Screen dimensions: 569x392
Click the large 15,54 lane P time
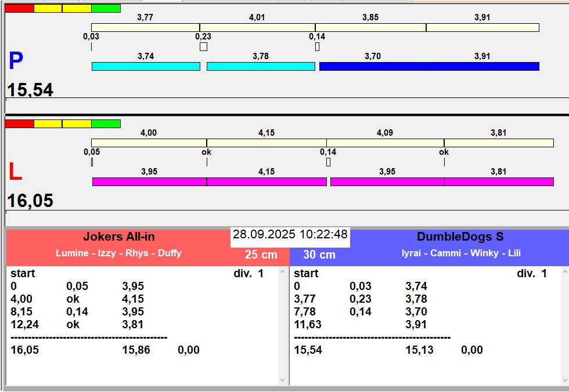point(30,90)
